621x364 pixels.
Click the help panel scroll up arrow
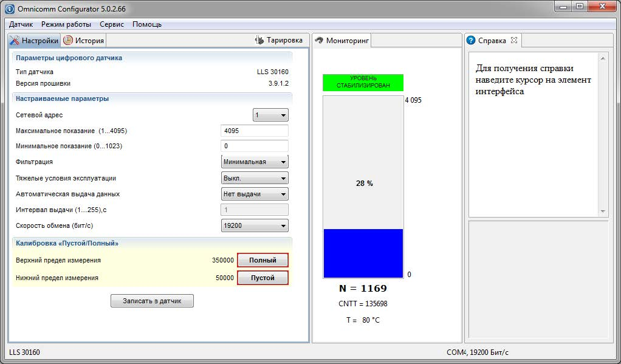(x=603, y=58)
